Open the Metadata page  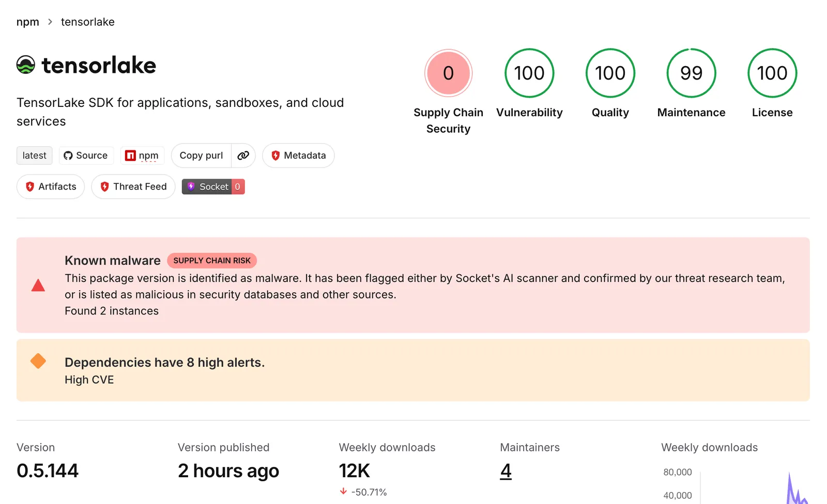[x=298, y=155]
